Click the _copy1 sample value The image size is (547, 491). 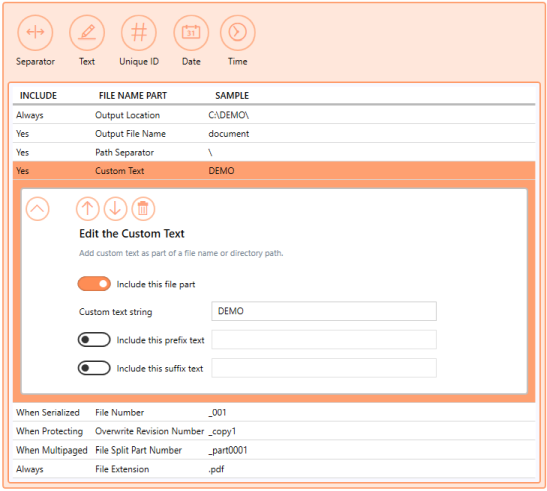[222, 432]
